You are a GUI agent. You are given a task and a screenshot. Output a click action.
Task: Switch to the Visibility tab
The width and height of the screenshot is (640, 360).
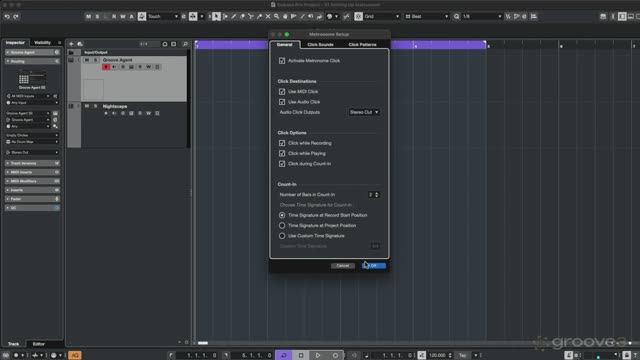point(42,42)
